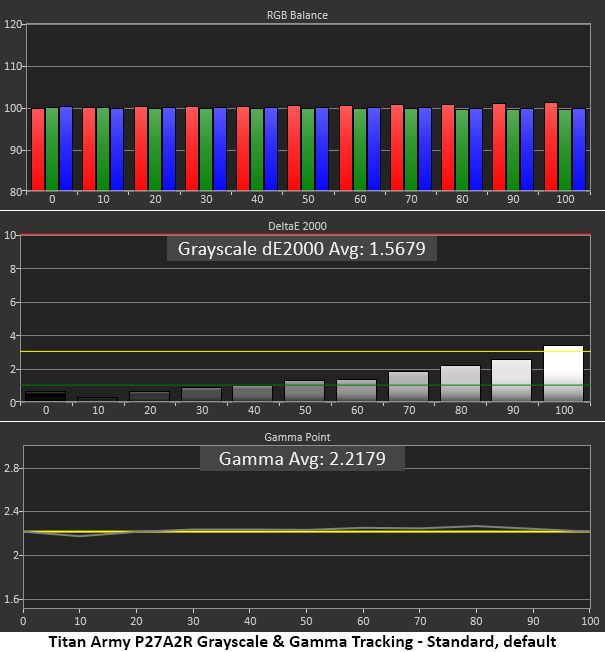Screen dimensions: 605x652
Task: Click the DeltaE 2000 chart title
Action: pyautogui.click(x=297, y=226)
